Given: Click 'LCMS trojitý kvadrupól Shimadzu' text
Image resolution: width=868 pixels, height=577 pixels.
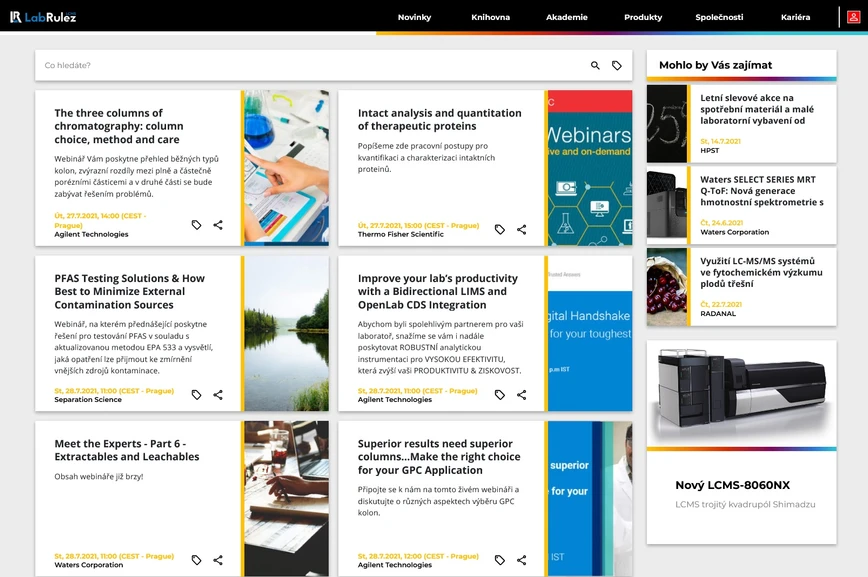Looking at the screenshot, I should tap(745, 504).
